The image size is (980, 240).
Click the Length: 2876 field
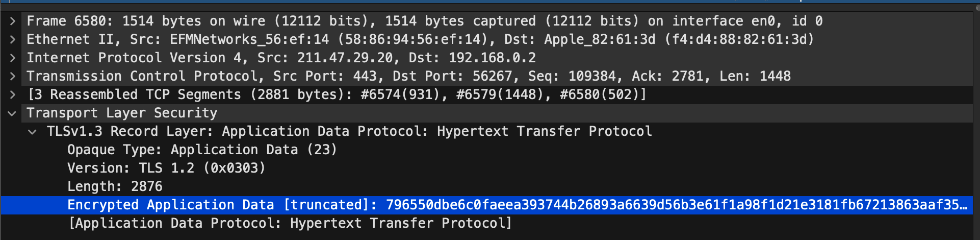coord(115,186)
